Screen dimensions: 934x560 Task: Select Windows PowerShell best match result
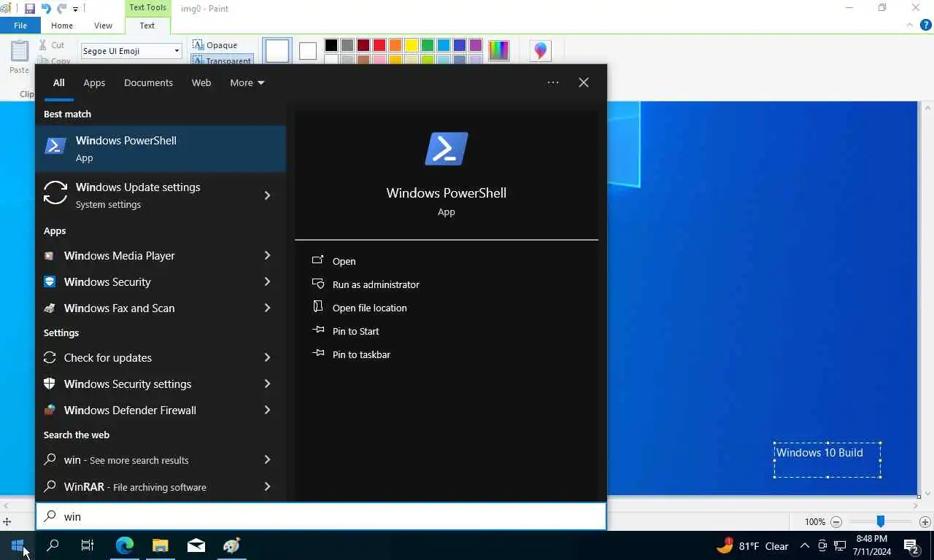161,149
